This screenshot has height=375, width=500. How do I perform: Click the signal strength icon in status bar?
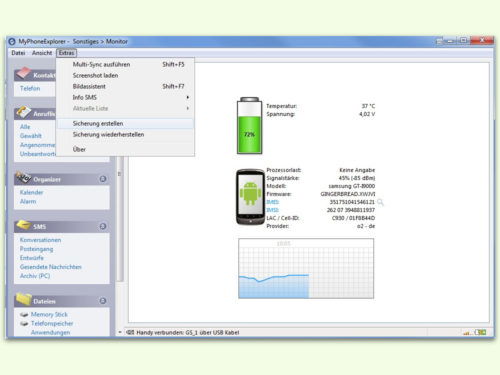pos(466,332)
